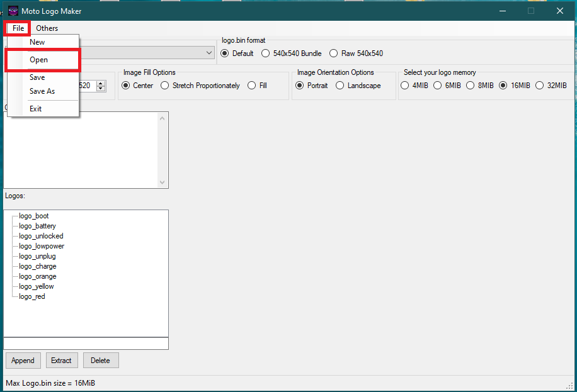Click the Append button

coord(23,361)
